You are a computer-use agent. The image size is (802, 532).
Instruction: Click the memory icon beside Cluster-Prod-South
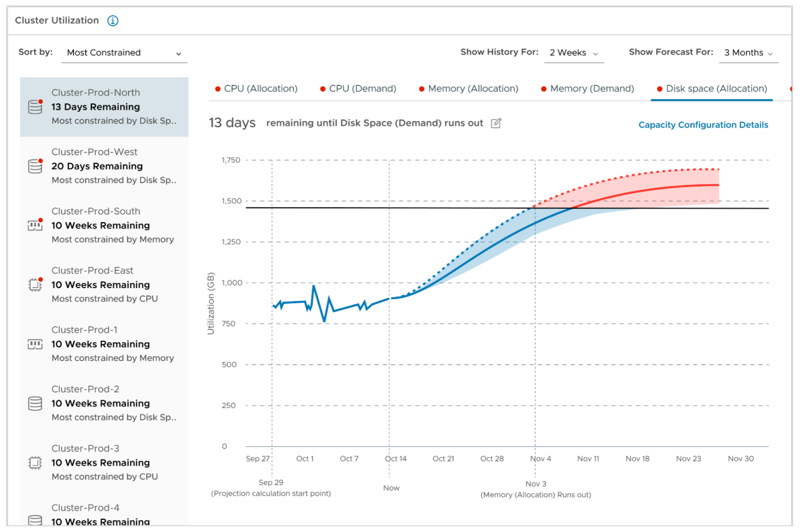click(35, 226)
